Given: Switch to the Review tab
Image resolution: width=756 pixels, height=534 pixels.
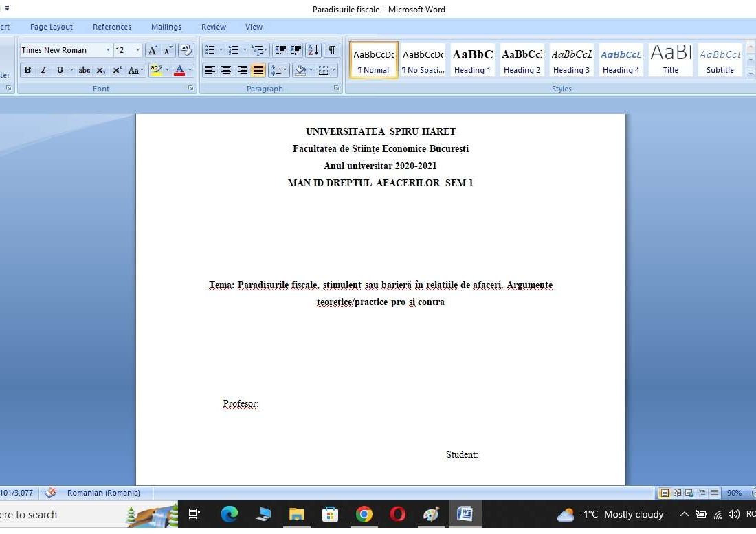Looking at the screenshot, I should (x=214, y=27).
